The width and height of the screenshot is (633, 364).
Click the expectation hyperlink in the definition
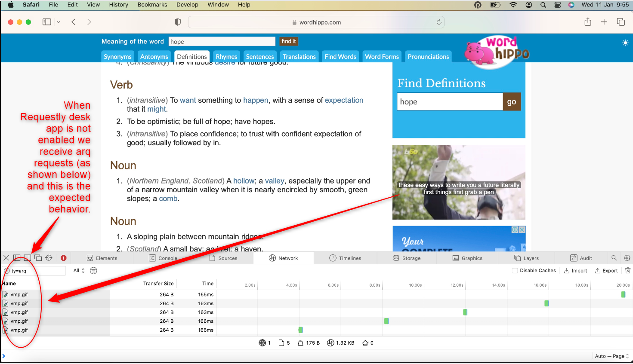pos(344,100)
